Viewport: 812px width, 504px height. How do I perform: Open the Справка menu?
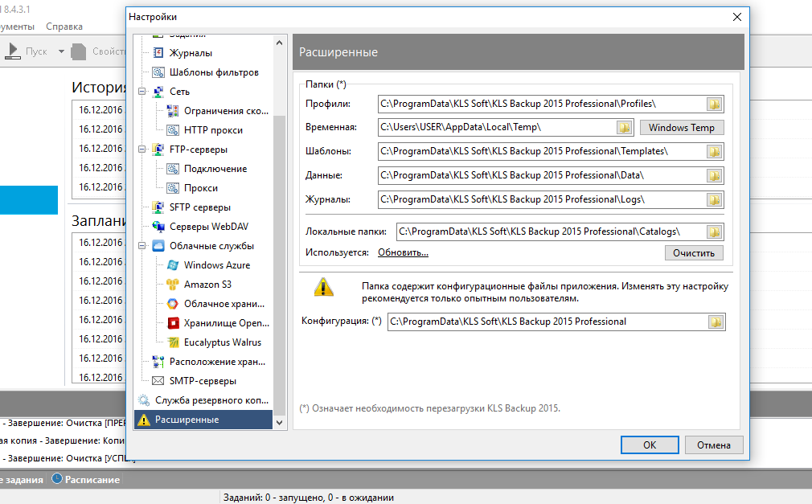click(64, 27)
